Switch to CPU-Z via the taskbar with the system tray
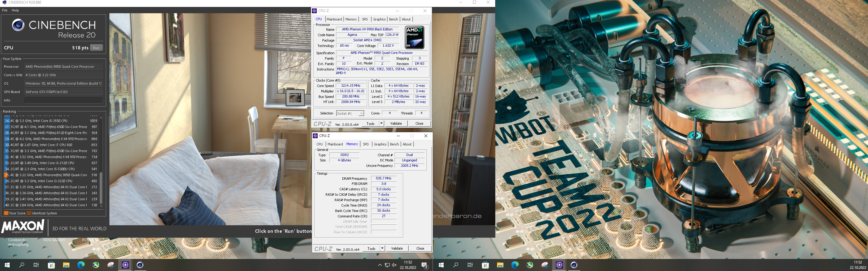Viewport: 868px width, 271px height. coord(125,265)
